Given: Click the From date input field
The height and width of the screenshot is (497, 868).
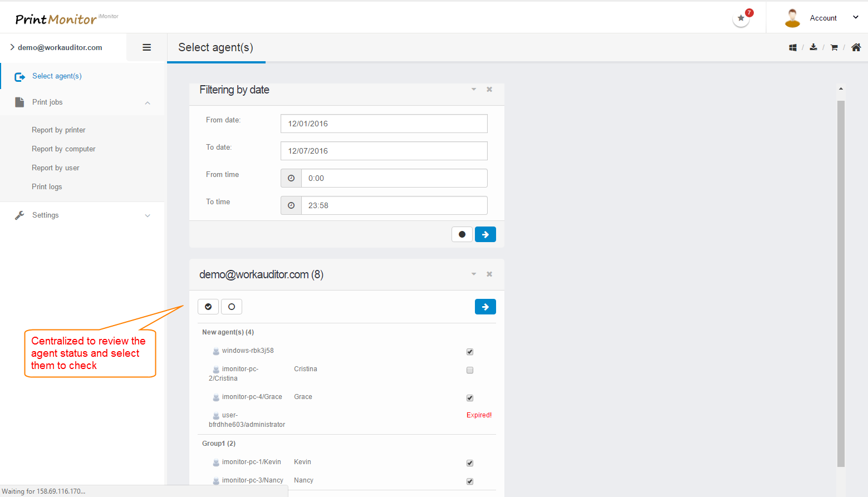Looking at the screenshot, I should click(384, 124).
